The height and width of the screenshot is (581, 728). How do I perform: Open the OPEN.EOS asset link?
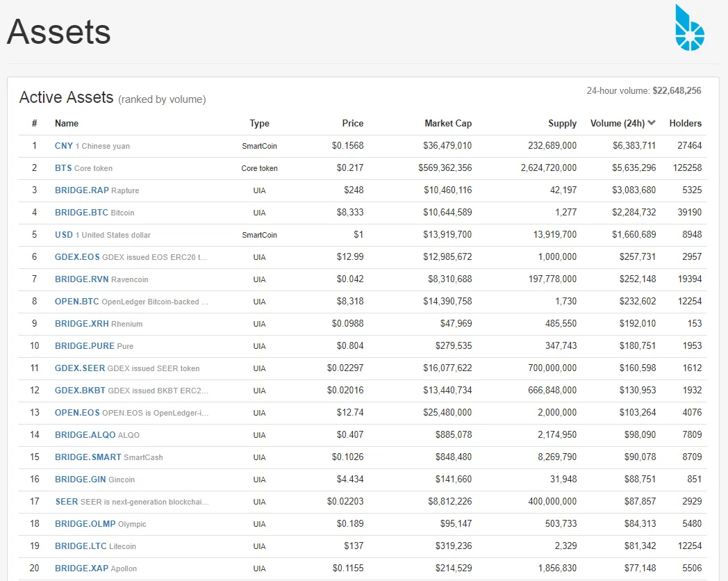77,413
